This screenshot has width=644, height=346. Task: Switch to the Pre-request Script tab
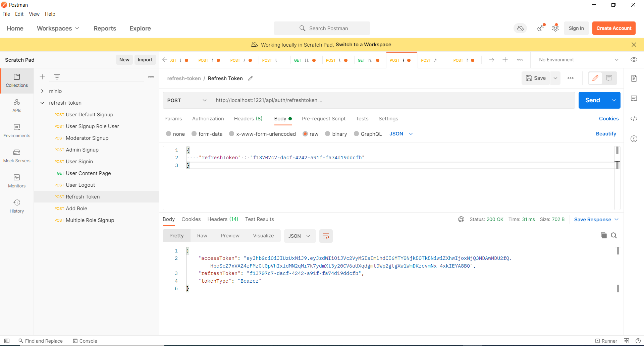pyautogui.click(x=324, y=119)
